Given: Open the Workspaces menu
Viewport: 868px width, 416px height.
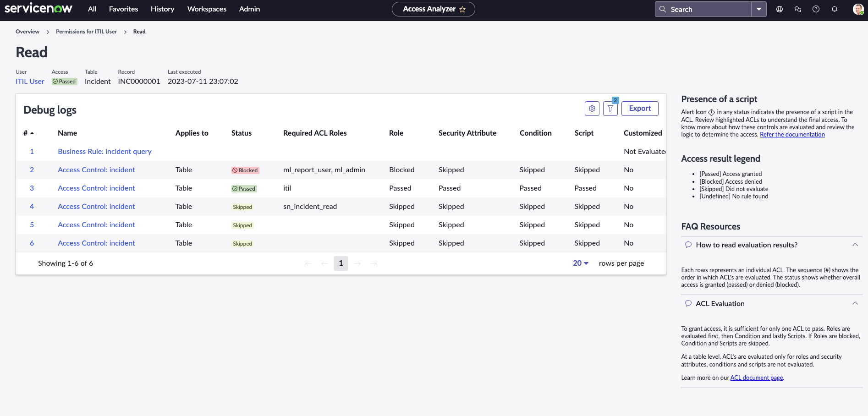Looking at the screenshot, I should 207,9.
